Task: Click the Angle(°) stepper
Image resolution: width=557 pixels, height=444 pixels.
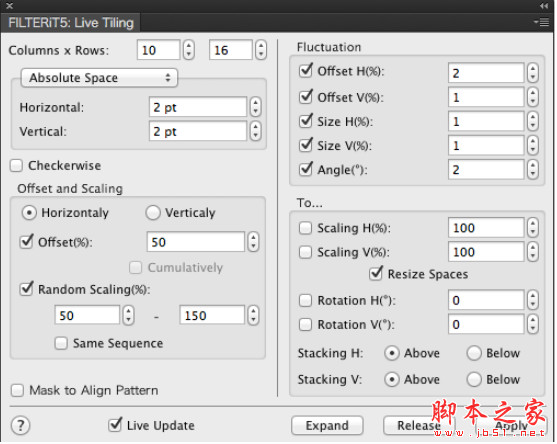Action: (532, 169)
